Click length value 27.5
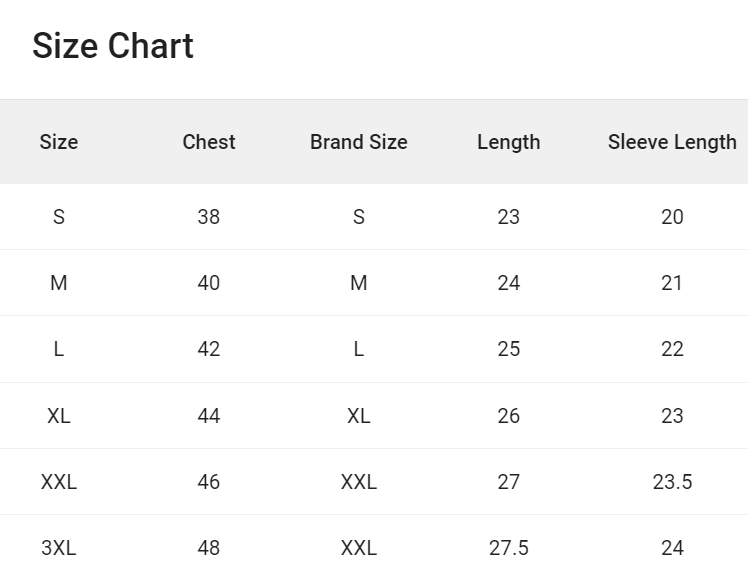The image size is (748, 581). [x=508, y=548]
